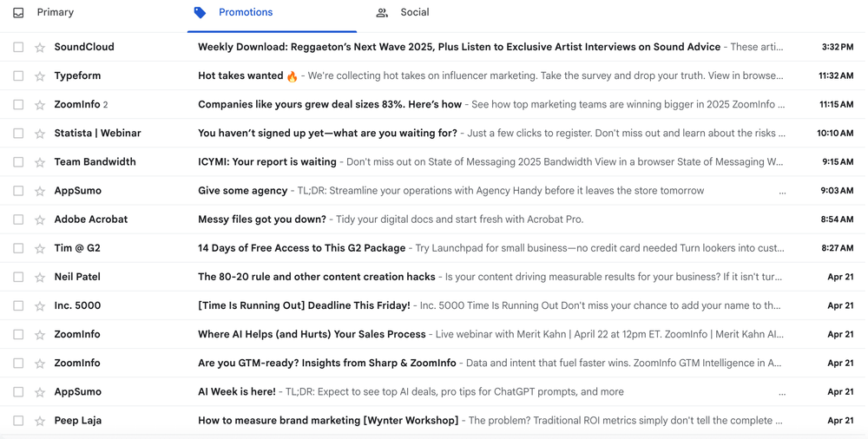Image resolution: width=868 pixels, height=439 pixels.
Task: Click the SoundCloud sender name
Action: click(x=84, y=47)
